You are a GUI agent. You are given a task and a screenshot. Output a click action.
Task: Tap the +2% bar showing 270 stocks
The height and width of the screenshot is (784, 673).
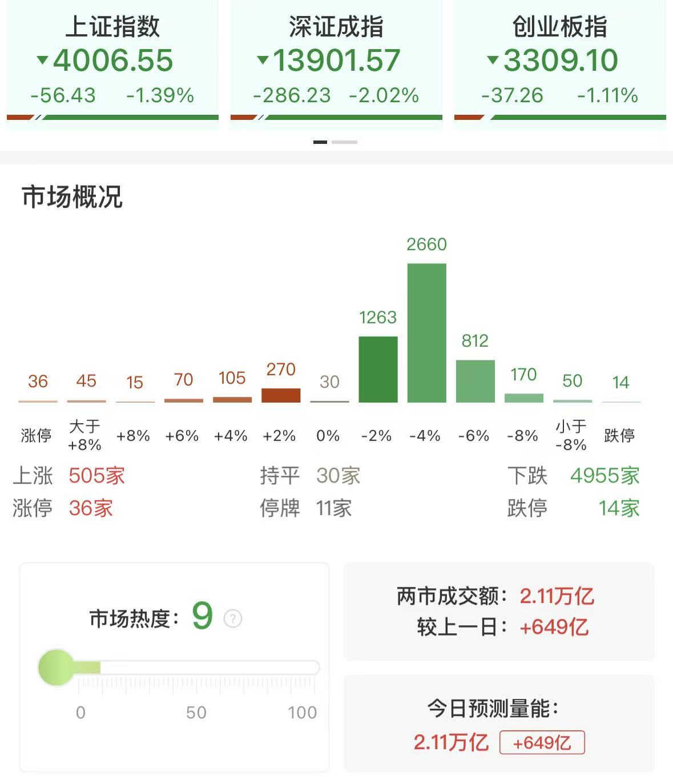click(x=281, y=395)
